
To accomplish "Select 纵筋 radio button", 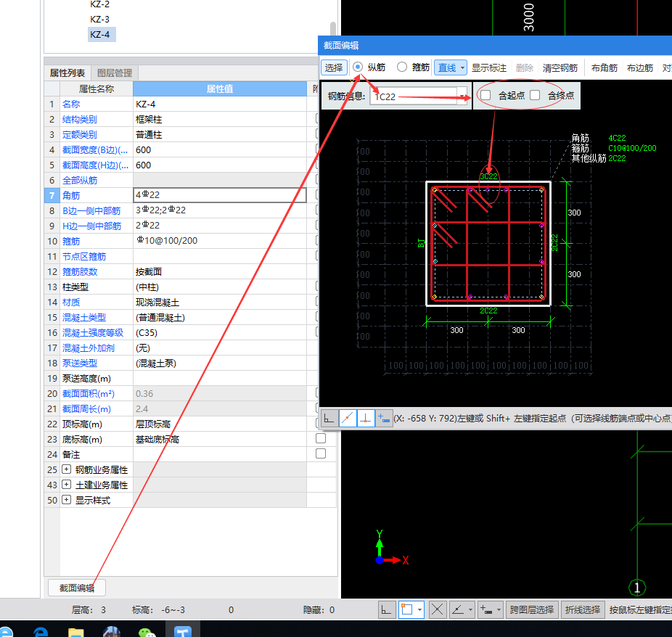I will (358, 67).
